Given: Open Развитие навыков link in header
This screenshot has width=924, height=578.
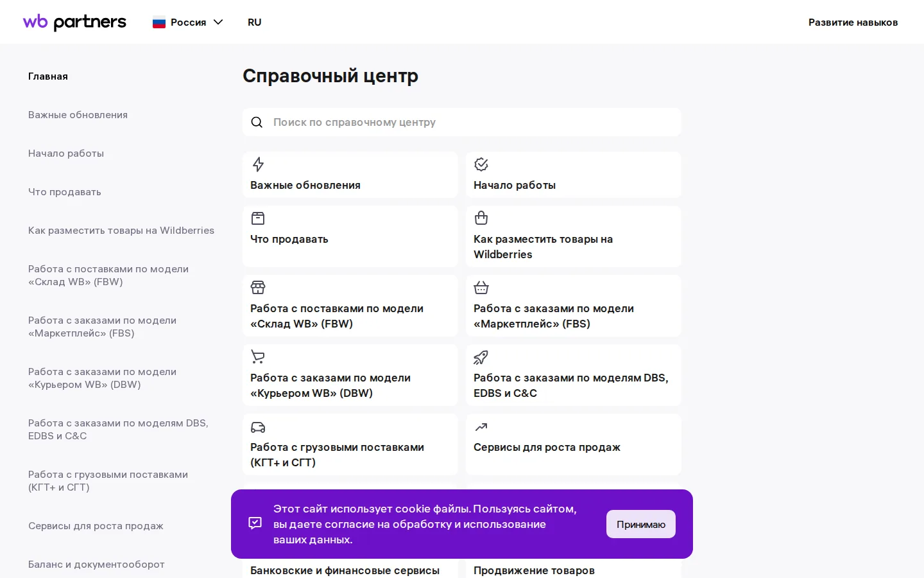Looking at the screenshot, I should [853, 22].
